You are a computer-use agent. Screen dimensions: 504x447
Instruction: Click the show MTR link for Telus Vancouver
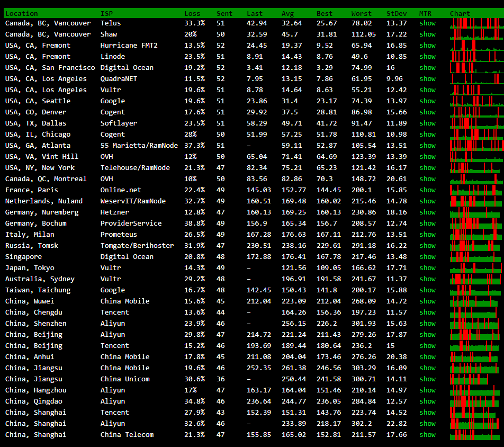tap(427, 23)
